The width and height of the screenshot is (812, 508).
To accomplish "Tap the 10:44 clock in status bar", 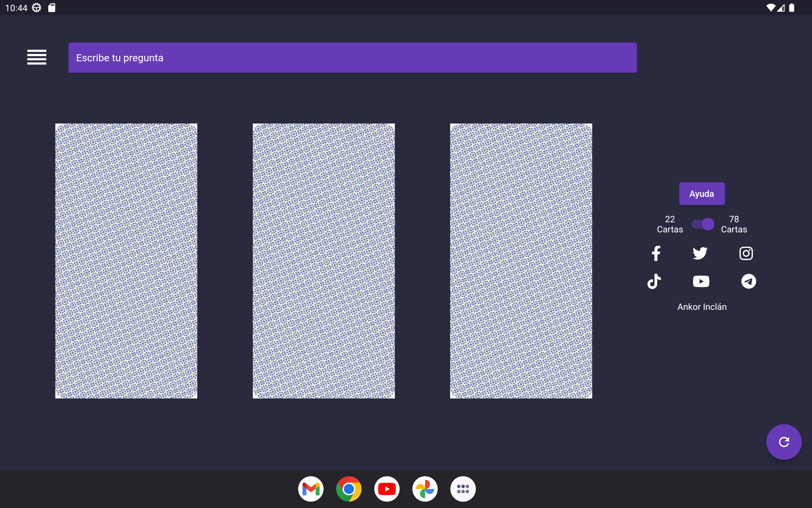I will point(16,8).
